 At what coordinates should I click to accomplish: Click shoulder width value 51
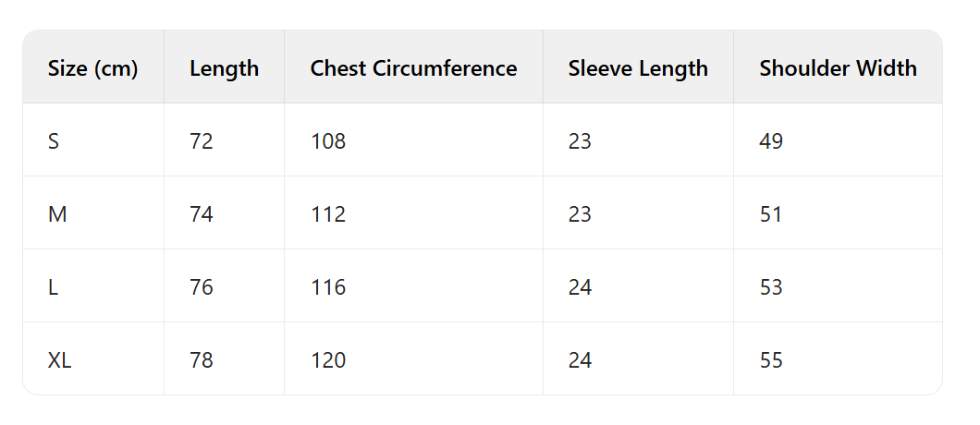click(771, 214)
